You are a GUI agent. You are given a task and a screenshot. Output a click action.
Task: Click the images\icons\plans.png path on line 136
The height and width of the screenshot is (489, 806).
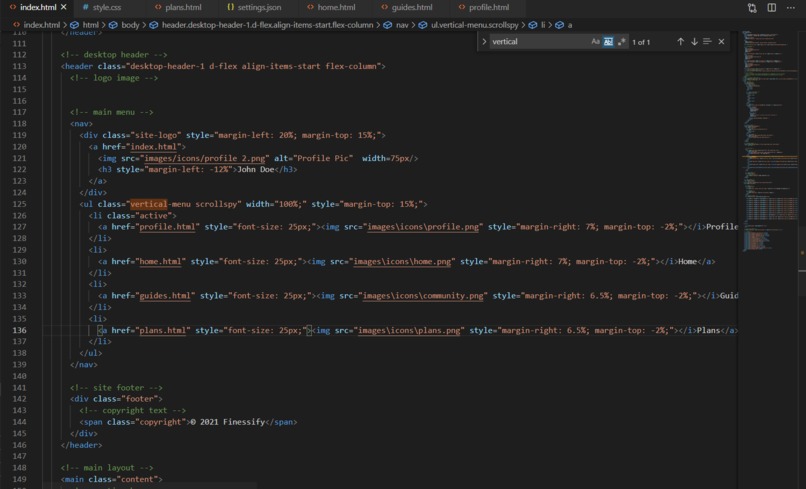point(409,330)
